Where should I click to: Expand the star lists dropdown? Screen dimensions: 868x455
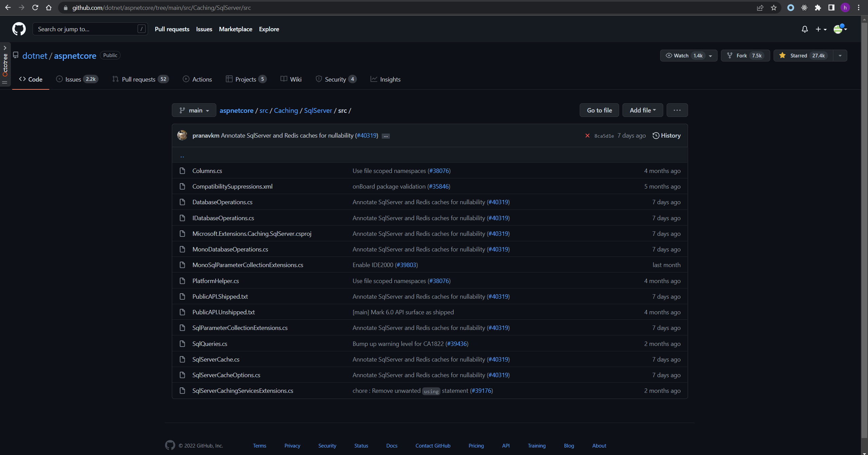840,56
